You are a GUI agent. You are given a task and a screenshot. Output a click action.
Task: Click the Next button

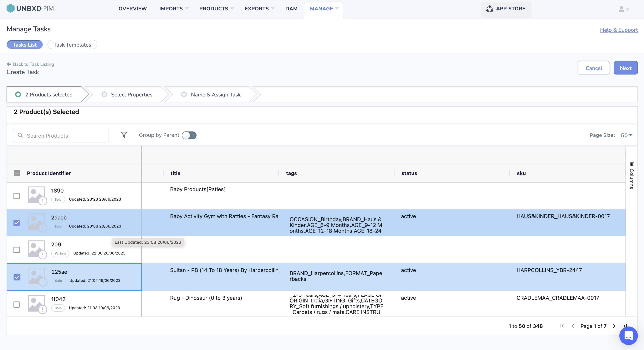point(626,68)
